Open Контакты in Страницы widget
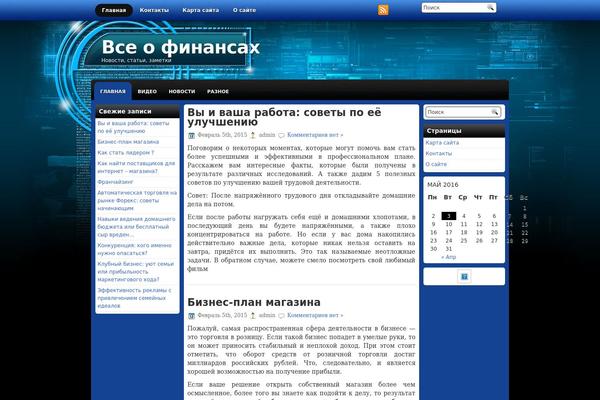600x400 pixels. (x=439, y=153)
